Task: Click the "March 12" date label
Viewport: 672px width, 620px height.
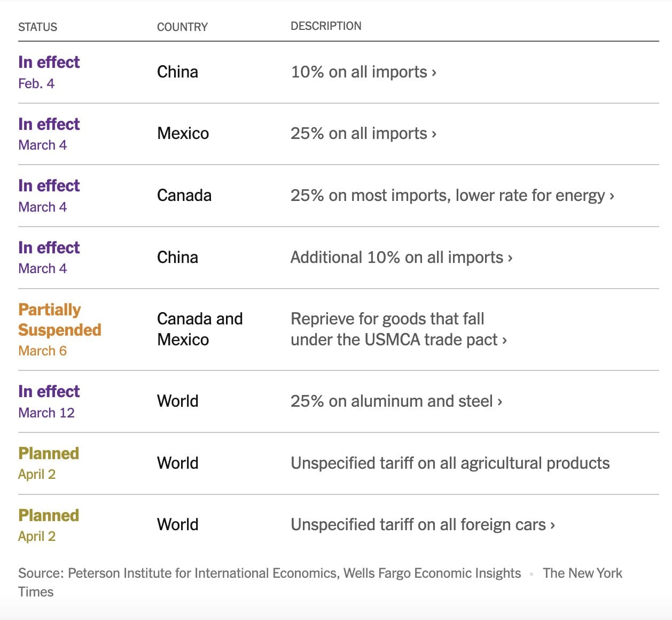Action: tap(46, 413)
